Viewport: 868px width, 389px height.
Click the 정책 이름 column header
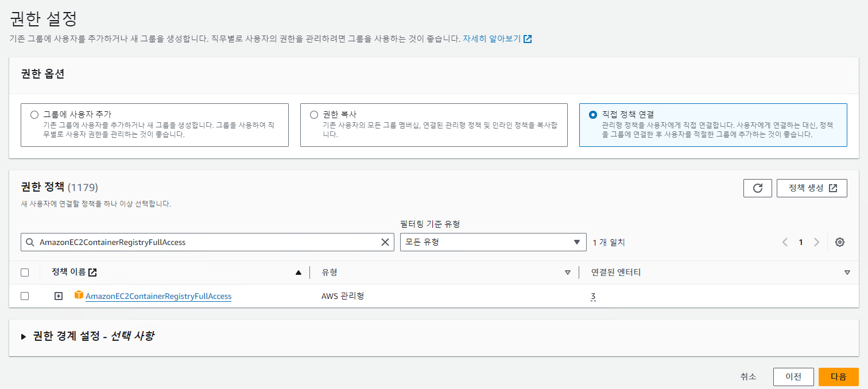68,273
